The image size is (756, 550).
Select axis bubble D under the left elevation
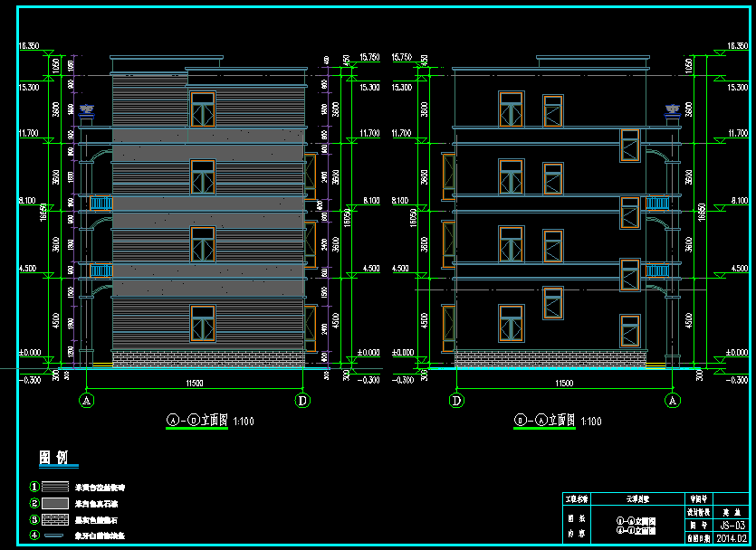(x=302, y=400)
